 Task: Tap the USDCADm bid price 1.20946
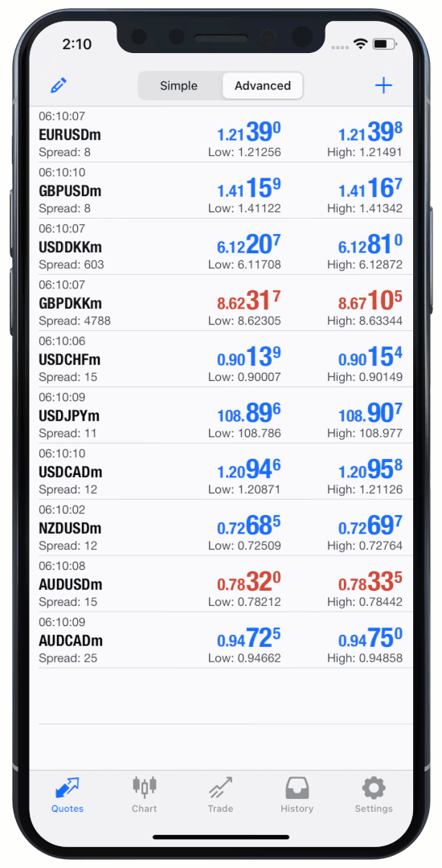248,469
